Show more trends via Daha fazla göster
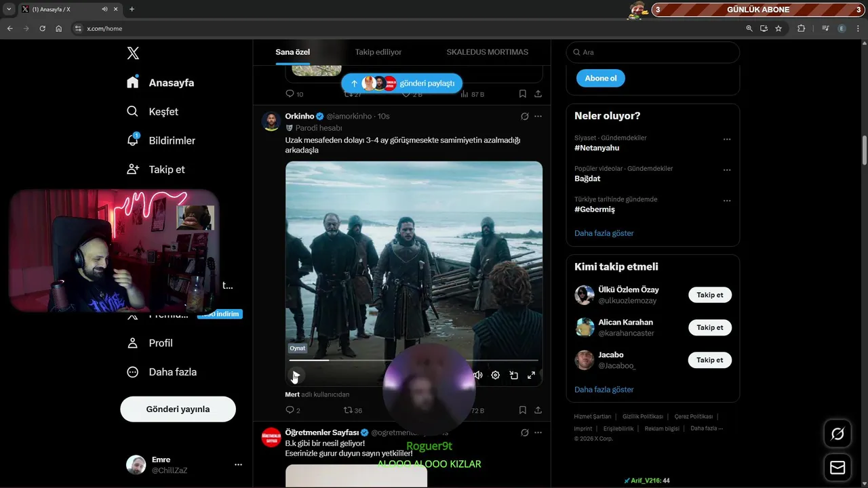The width and height of the screenshot is (868, 488). 604,233
